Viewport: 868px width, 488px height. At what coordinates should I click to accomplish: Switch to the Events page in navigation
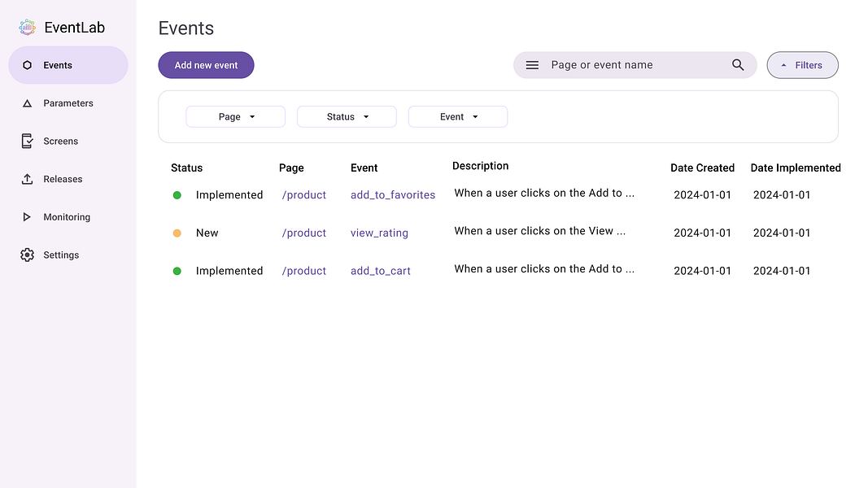(x=57, y=65)
